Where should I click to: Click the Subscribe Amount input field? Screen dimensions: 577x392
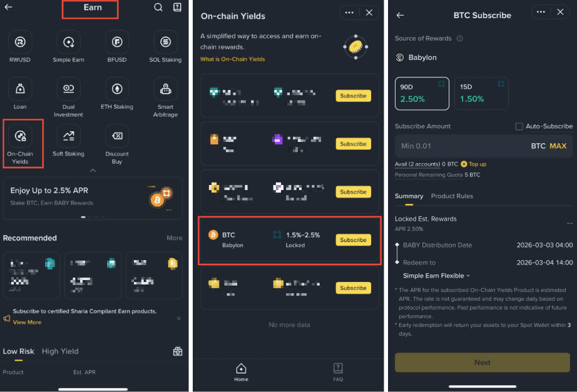pyautogui.click(x=484, y=146)
